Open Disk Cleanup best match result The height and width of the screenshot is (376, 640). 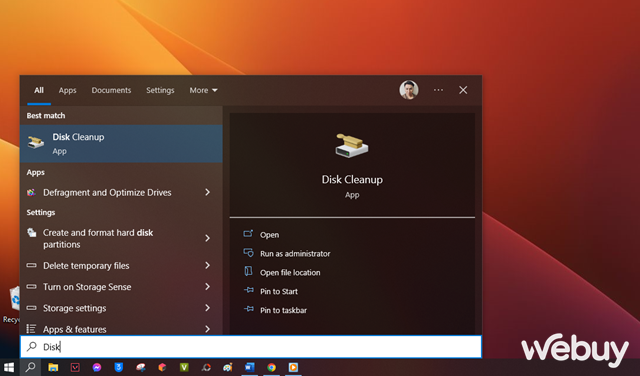point(121,144)
